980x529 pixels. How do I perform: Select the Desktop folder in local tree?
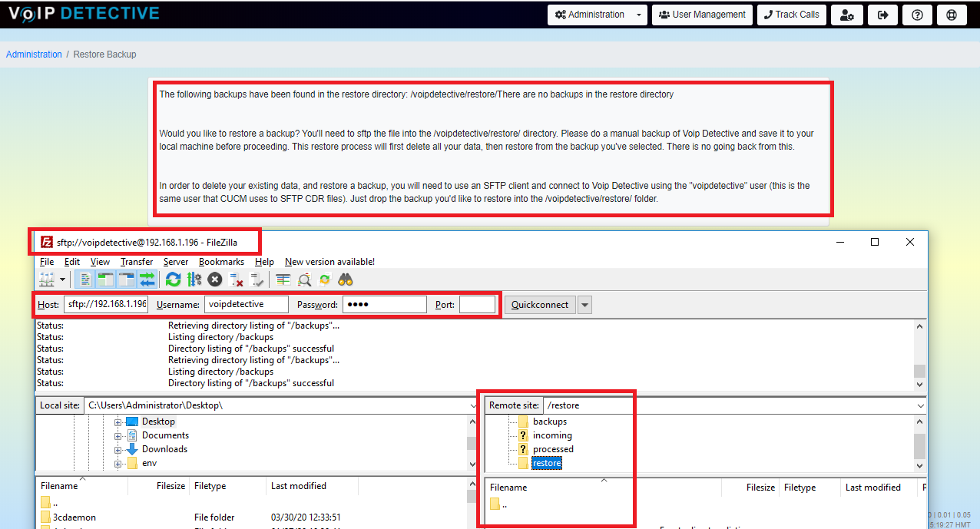point(158,422)
